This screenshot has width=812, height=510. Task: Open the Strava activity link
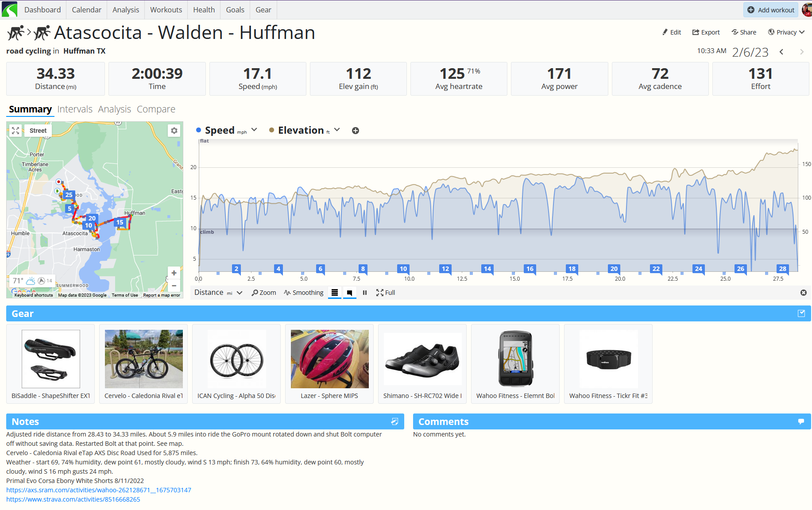[x=73, y=499]
